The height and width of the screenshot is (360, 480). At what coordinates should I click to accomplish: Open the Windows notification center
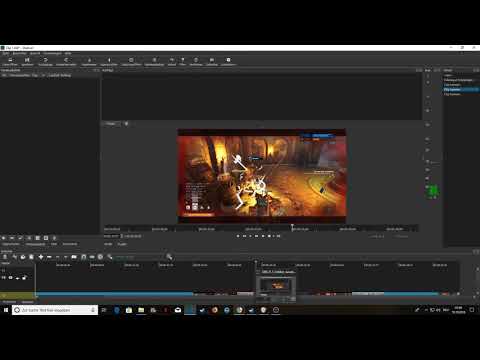pos(472,310)
